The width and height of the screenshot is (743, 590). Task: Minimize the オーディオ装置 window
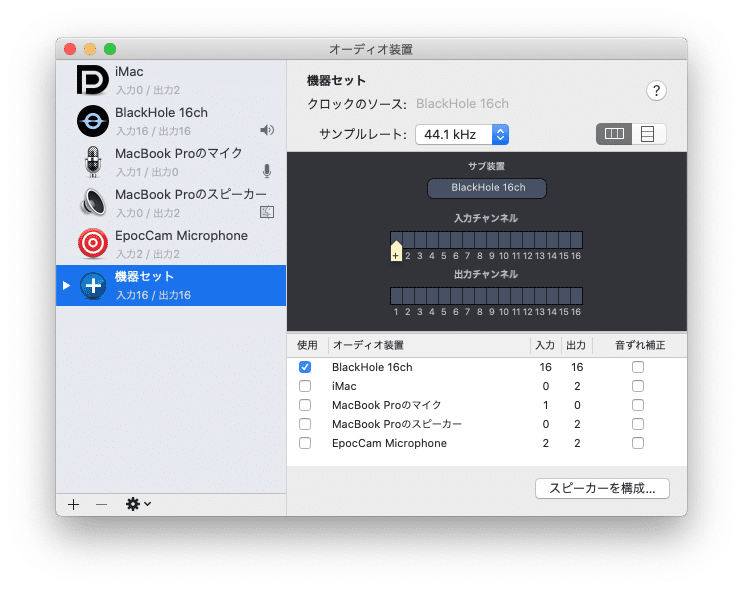coord(90,49)
